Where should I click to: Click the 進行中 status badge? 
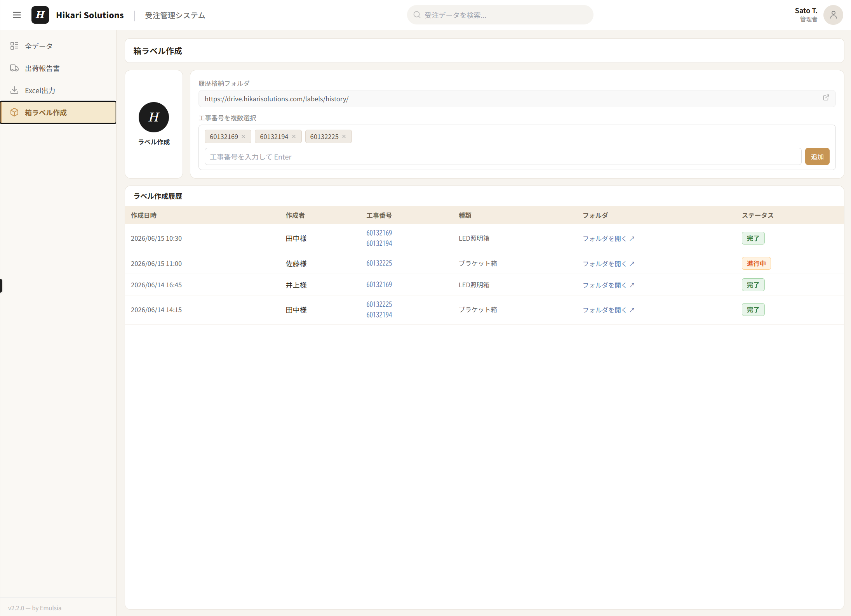(x=756, y=264)
